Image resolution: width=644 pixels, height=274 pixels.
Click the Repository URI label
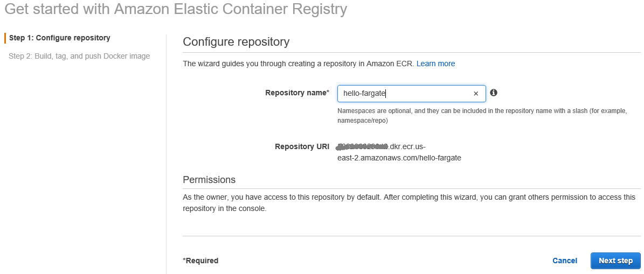click(302, 146)
